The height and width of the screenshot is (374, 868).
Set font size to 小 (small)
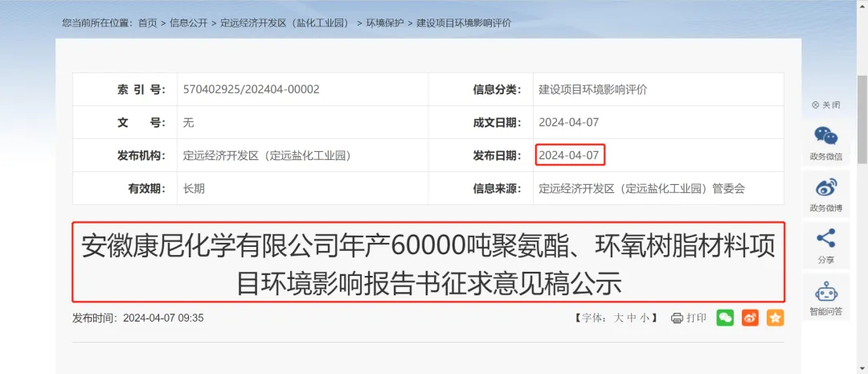[645, 318]
